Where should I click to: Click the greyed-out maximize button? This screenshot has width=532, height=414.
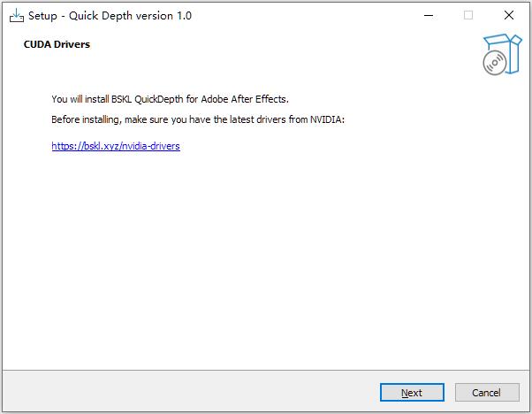pos(468,15)
